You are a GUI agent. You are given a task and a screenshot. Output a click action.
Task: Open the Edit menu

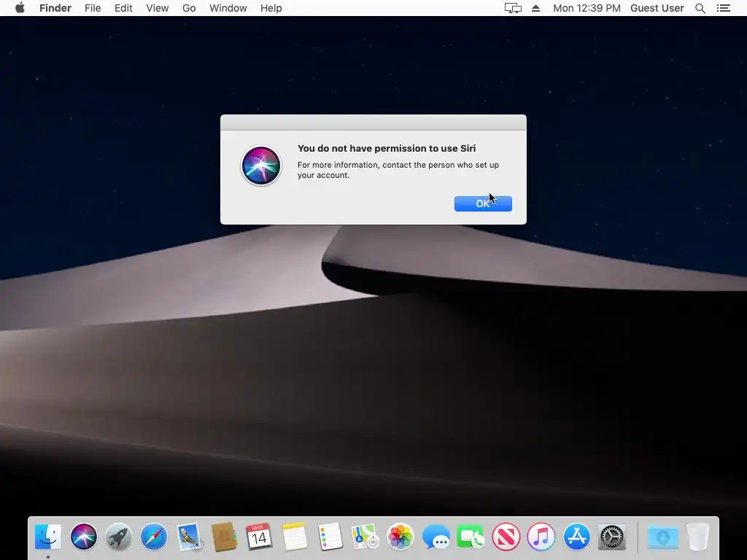123,8
